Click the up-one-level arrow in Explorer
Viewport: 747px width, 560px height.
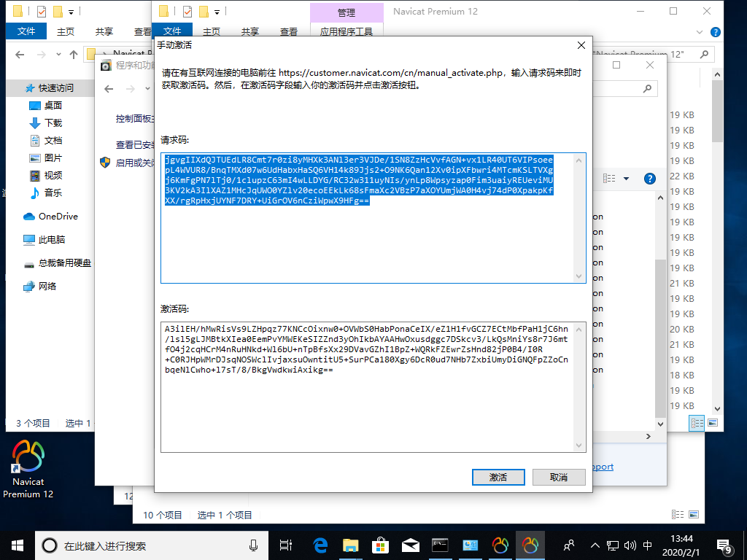coord(74,55)
